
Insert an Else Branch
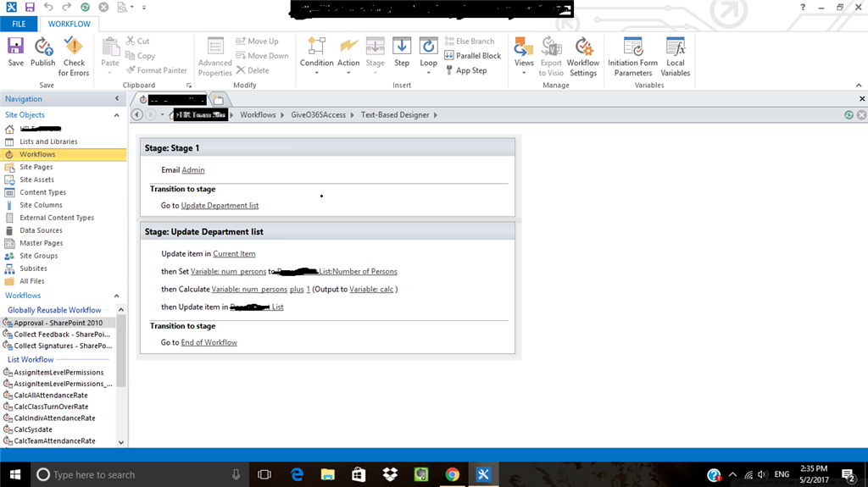pos(470,41)
